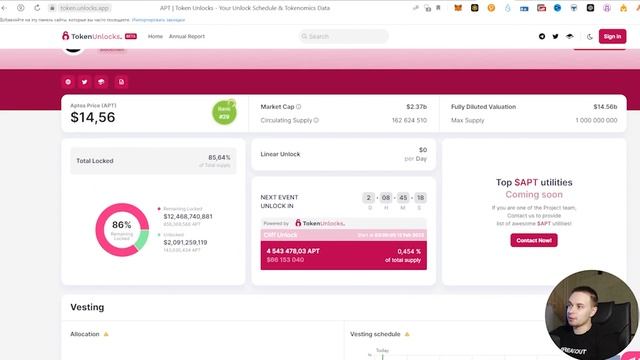This screenshot has height=360, width=640.
Task: Click the Vesting section heading
Action: (x=87, y=307)
